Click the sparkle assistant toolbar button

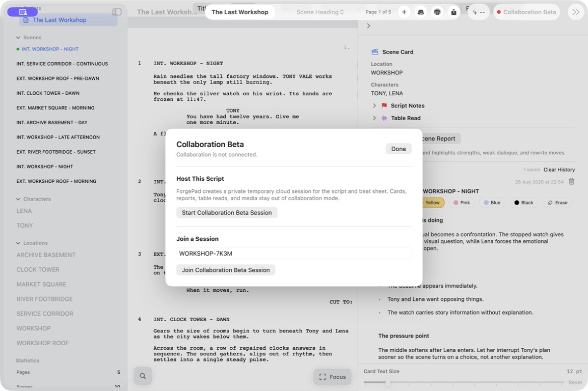tap(478, 12)
